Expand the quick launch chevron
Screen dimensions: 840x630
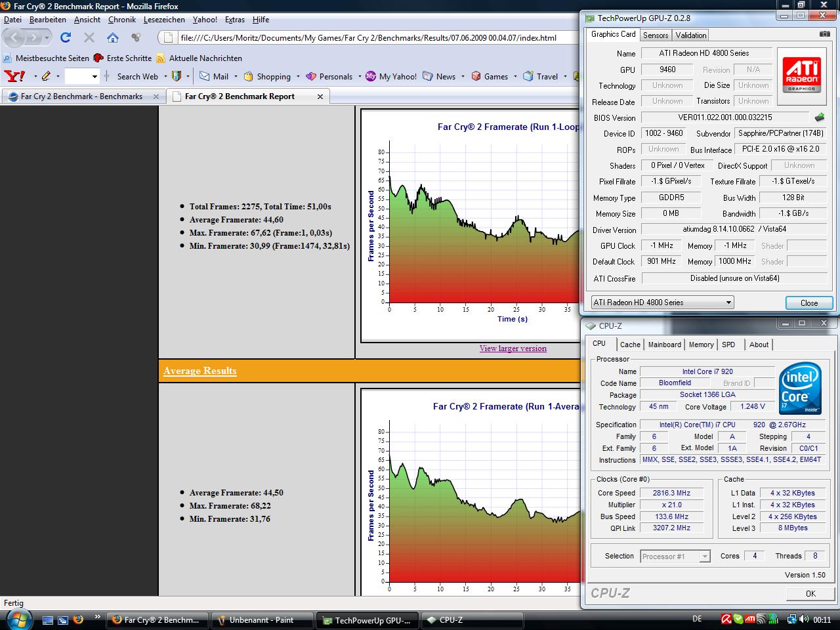pyautogui.click(x=98, y=618)
